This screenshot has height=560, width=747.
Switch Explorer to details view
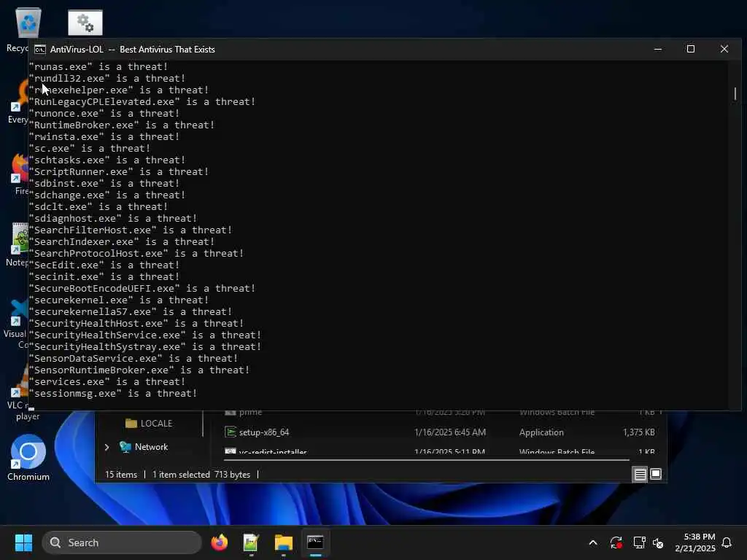pos(640,474)
